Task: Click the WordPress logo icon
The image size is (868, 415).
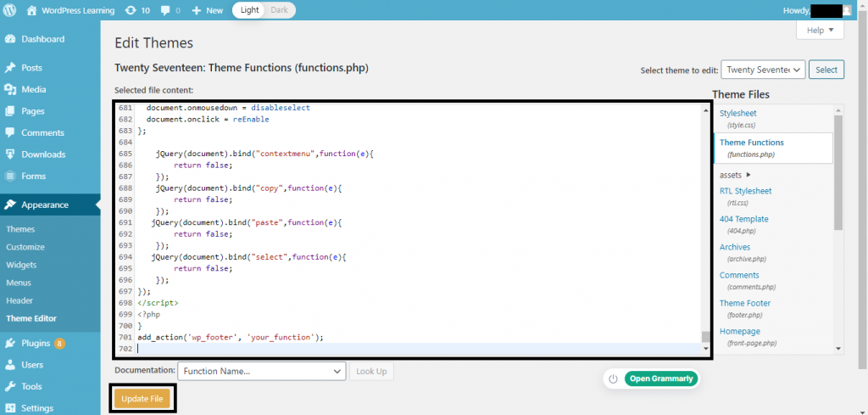Action: point(10,10)
